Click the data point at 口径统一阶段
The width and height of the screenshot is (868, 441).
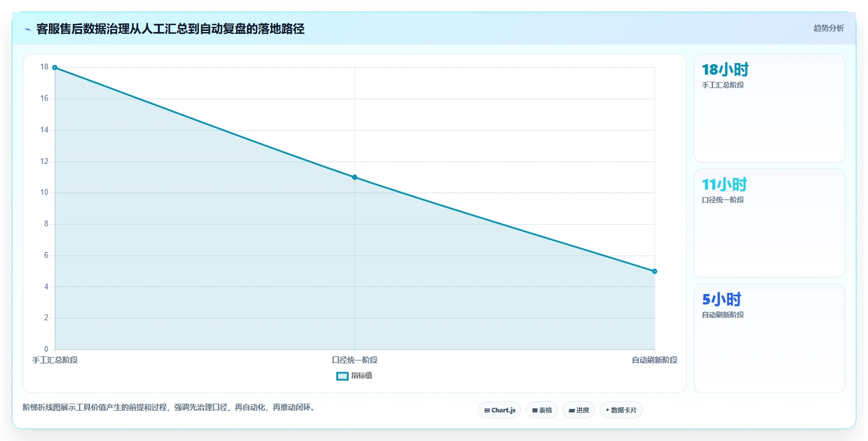(x=354, y=177)
